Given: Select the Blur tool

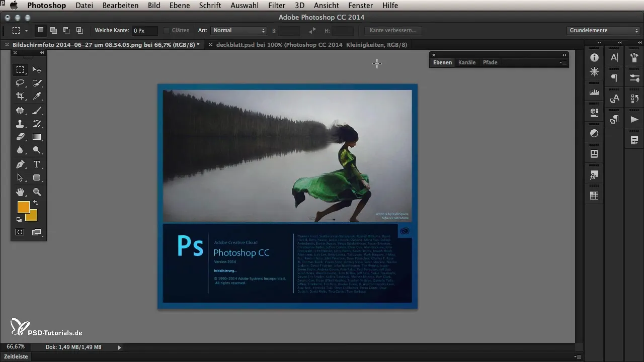Looking at the screenshot, I should [20, 150].
